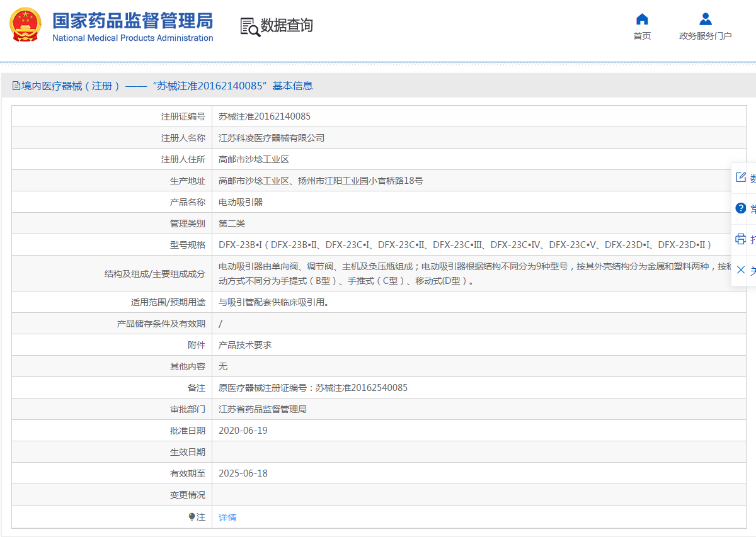Click the 型号规格 label

click(x=188, y=245)
